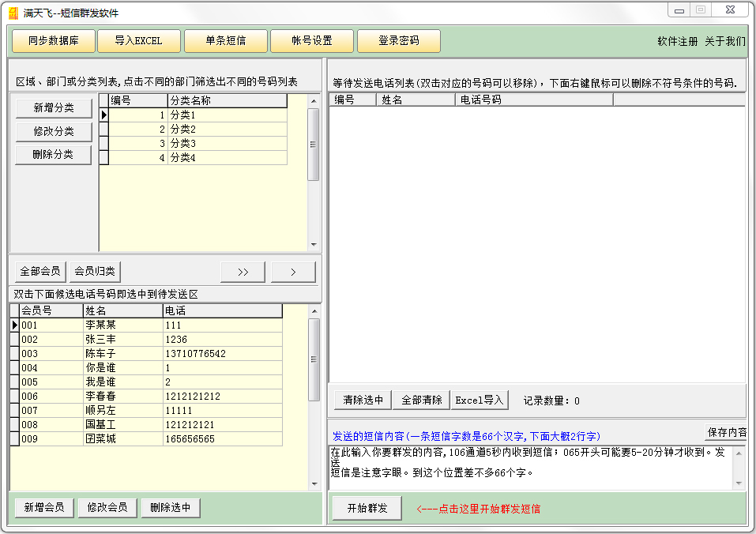Open 单条短信 single message tool
This screenshot has height=534, width=756.
tap(226, 40)
